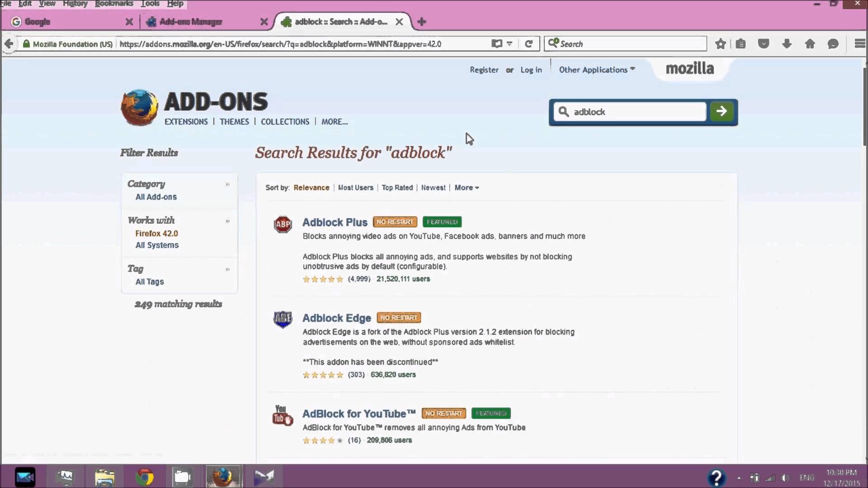Click the Adblock Plus addon icon
The width and height of the screenshot is (868, 488).
282,224
